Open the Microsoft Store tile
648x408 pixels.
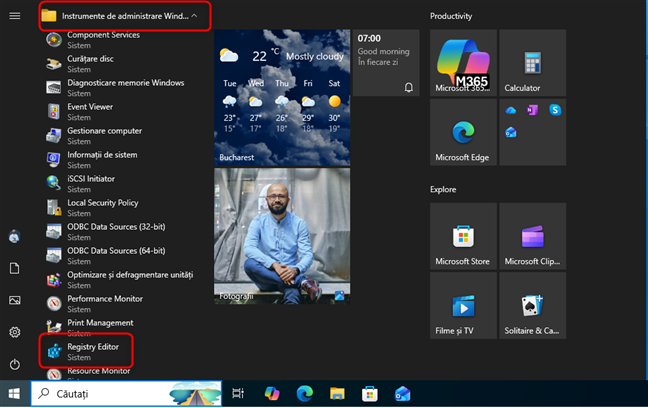pyautogui.click(x=463, y=236)
